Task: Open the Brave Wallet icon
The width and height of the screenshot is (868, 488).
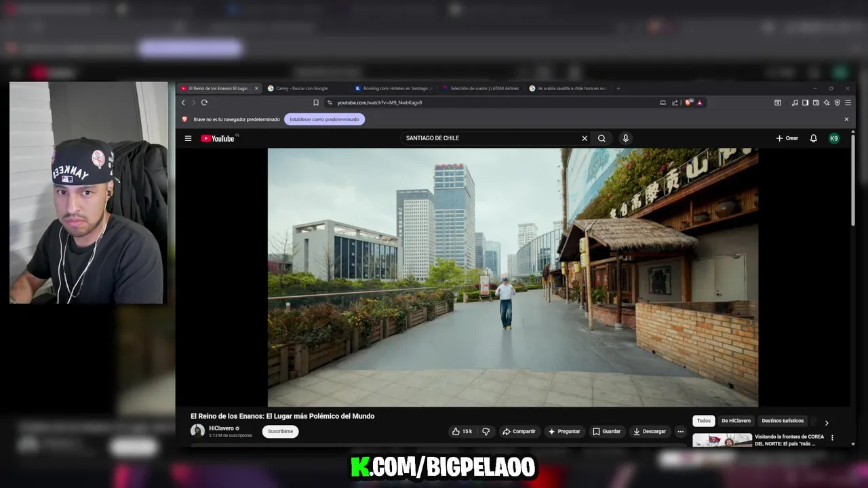Action: click(816, 102)
